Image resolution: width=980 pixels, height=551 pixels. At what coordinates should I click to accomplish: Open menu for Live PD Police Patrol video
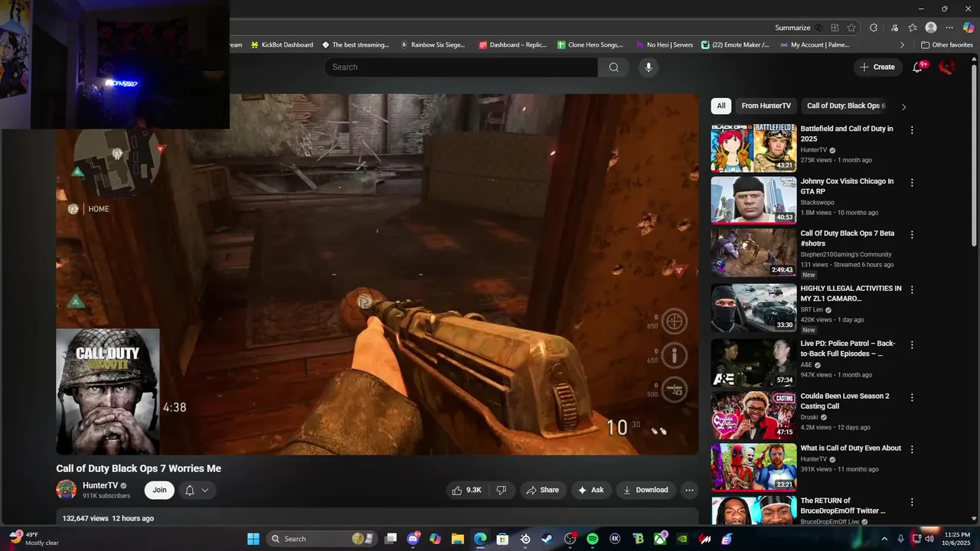(x=912, y=345)
